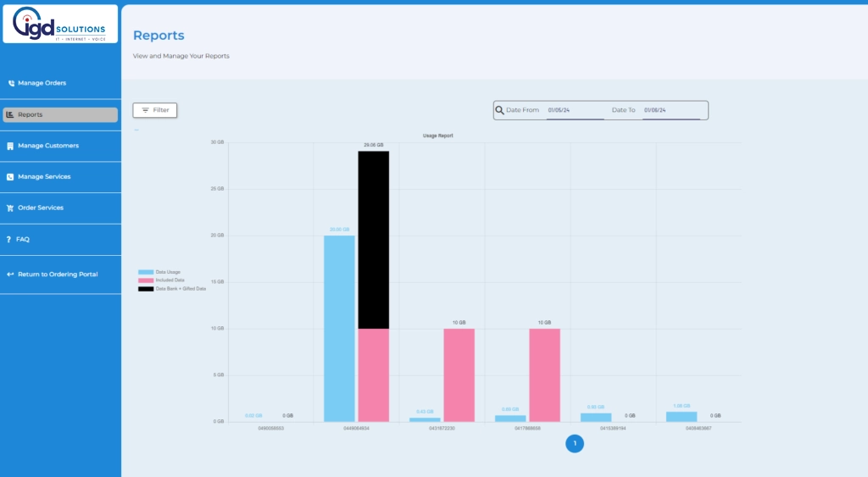
Task: Open the Date To date picker
Action: [670, 110]
